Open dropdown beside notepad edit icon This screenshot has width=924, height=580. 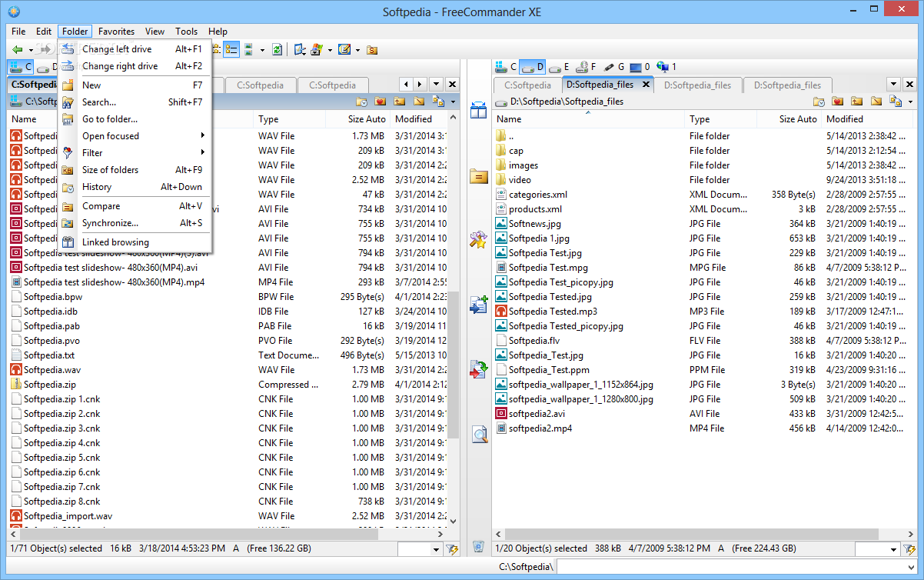tap(357, 49)
